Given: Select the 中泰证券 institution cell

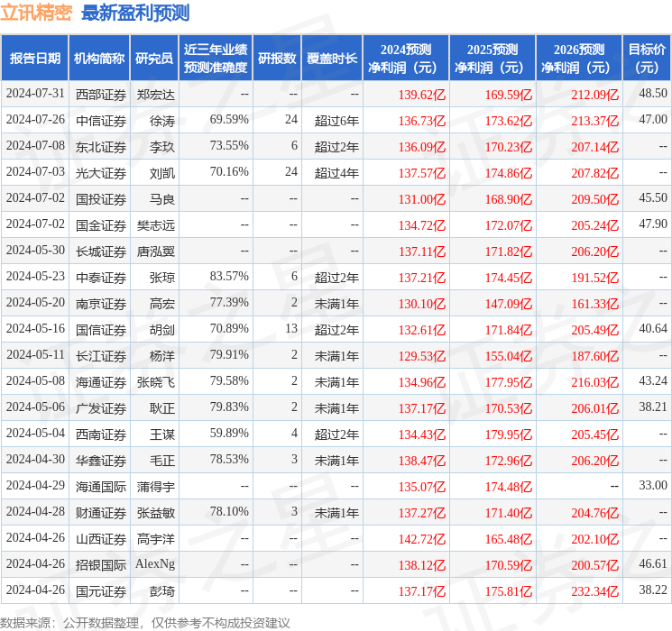Looking at the screenshot, I should [101, 277].
